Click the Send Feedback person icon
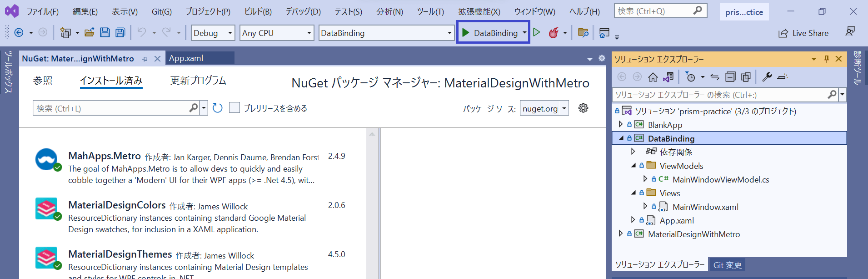868x279 pixels. tap(850, 31)
